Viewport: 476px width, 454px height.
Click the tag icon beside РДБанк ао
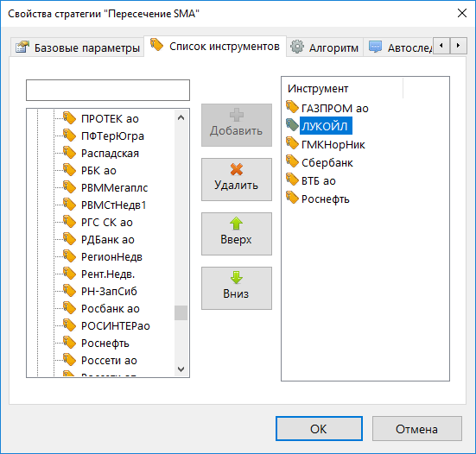coord(69,239)
